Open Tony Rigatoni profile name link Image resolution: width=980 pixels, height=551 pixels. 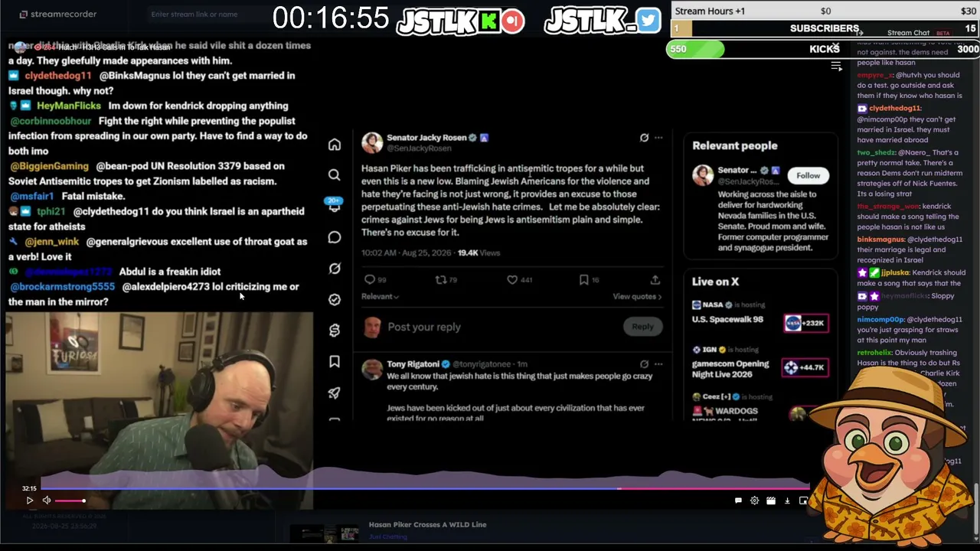[413, 364]
